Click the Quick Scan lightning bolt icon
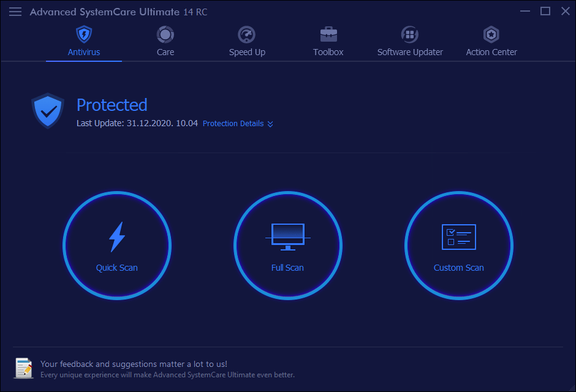Viewport: 576px width, 392px height. 117,237
